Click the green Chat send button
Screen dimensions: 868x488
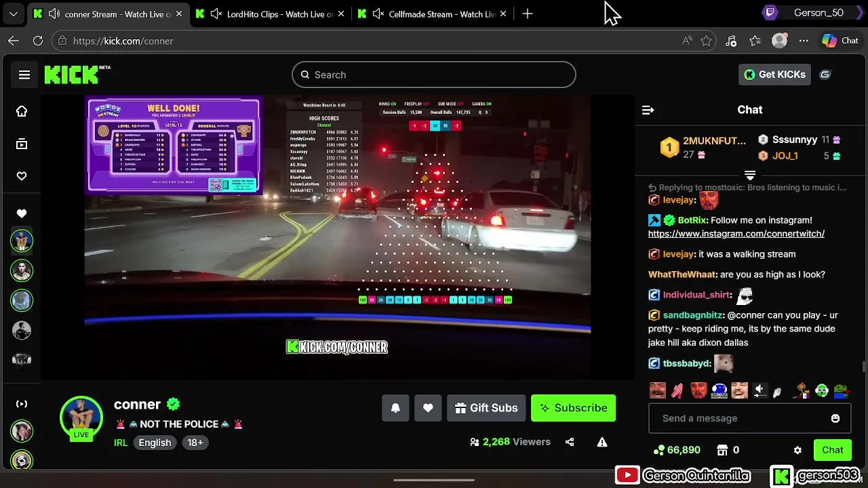[833, 450]
